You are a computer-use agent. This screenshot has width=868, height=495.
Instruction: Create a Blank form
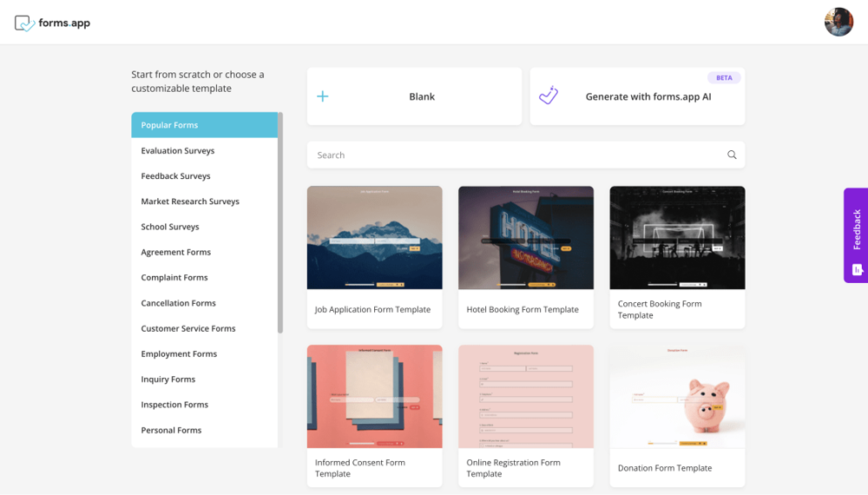pyautogui.click(x=422, y=96)
